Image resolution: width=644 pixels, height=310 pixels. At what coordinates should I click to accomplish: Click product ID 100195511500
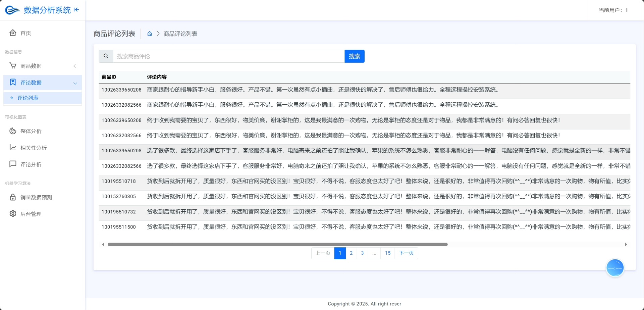tap(119, 227)
